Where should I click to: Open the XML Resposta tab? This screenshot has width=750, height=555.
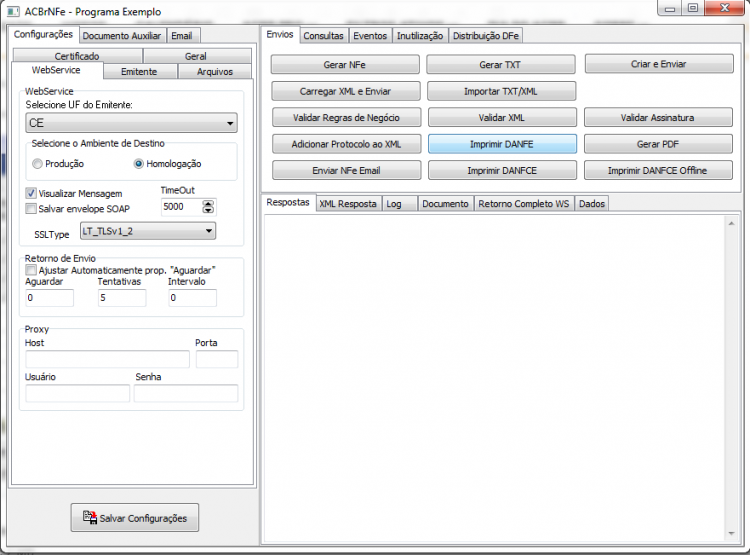[348, 204]
